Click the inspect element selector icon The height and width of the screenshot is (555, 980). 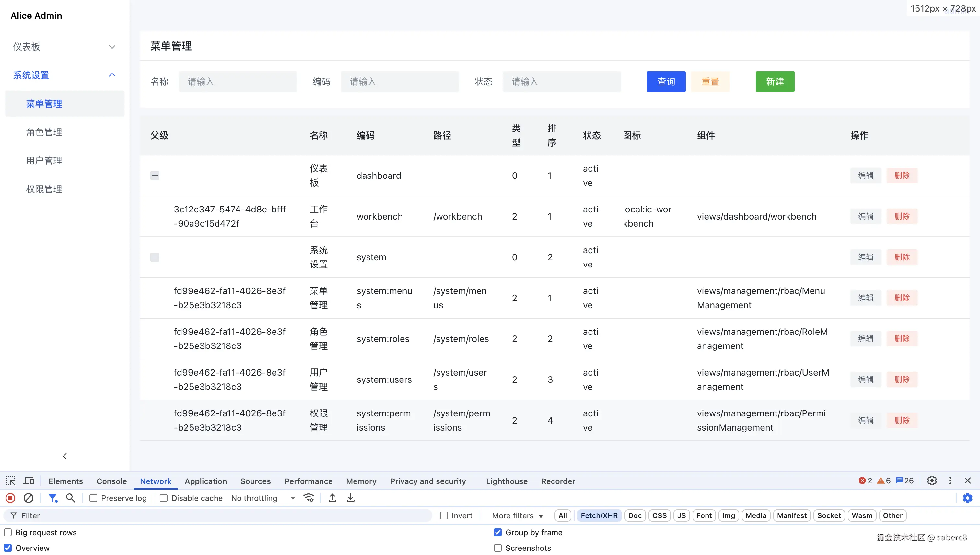tap(10, 481)
